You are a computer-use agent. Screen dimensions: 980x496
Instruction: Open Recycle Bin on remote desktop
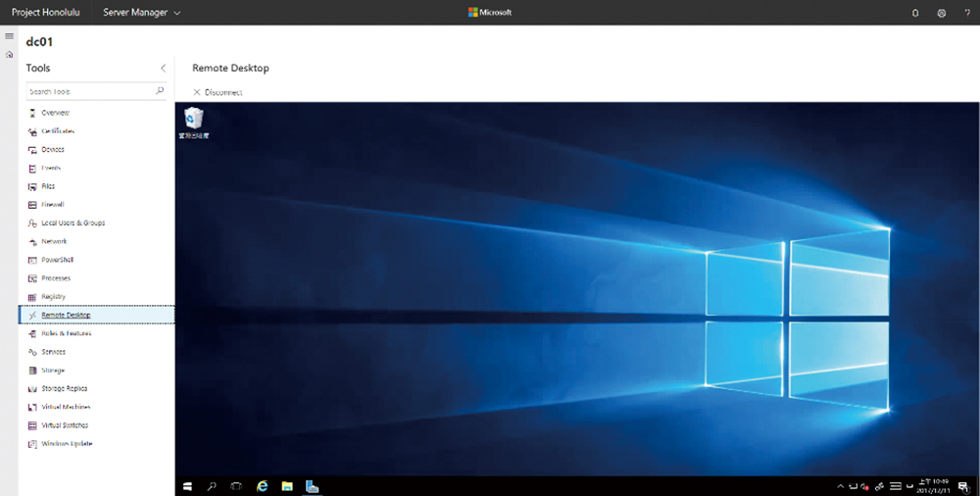[x=194, y=123]
